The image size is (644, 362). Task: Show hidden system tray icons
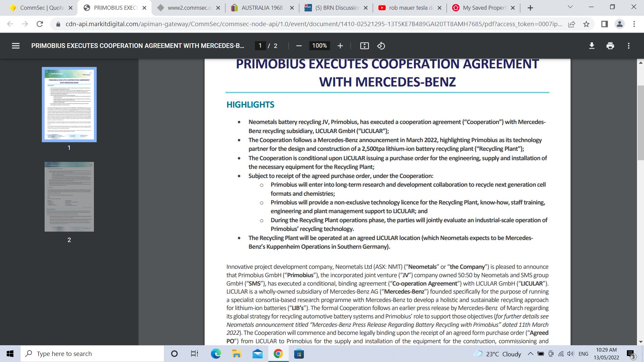coord(530,354)
